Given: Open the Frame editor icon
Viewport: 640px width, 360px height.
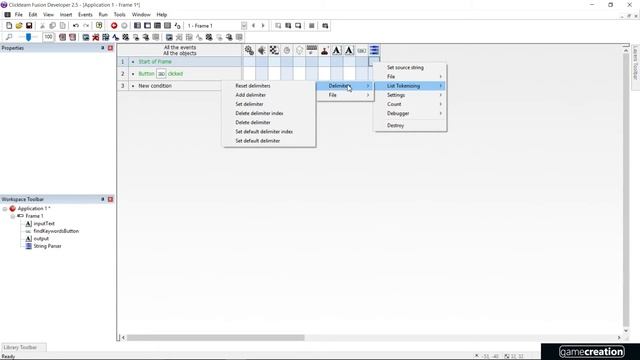Looking at the screenshot, I should tap(147, 25).
